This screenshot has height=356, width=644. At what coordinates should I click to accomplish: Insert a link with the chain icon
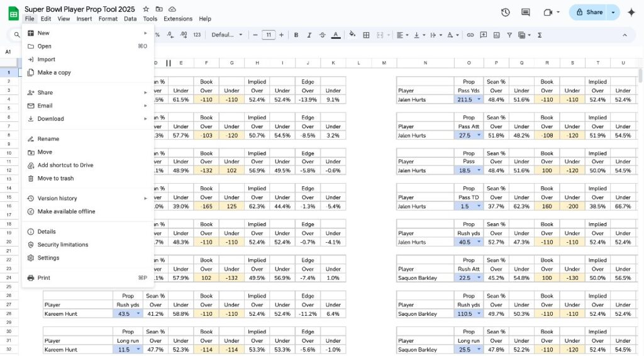tap(470, 35)
